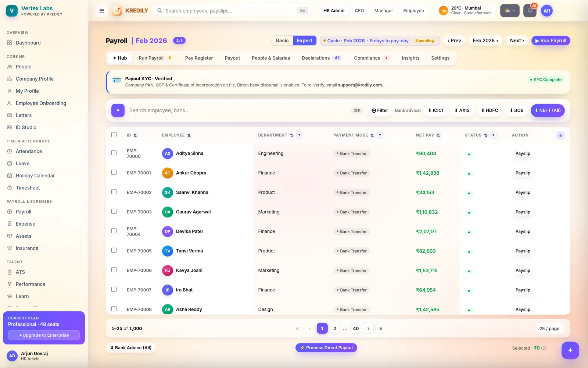The width and height of the screenshot is (588, 368).
Task: Switch to the Payout tab
Action: 232,58
